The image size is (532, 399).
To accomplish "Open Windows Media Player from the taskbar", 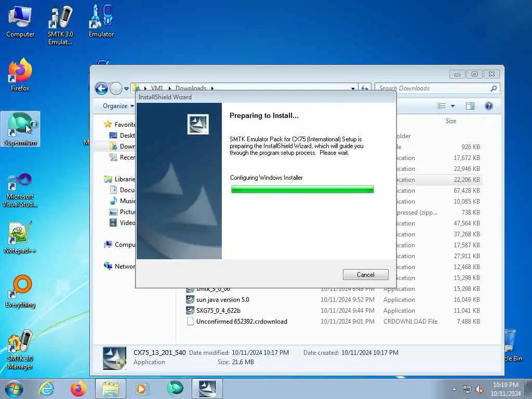I will click(x=142, y=389).
